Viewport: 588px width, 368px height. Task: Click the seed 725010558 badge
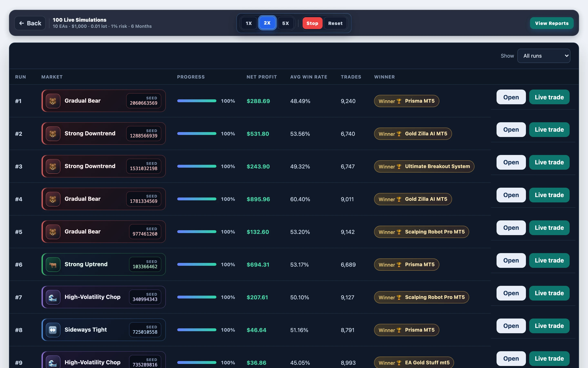(x=145, y=330)
